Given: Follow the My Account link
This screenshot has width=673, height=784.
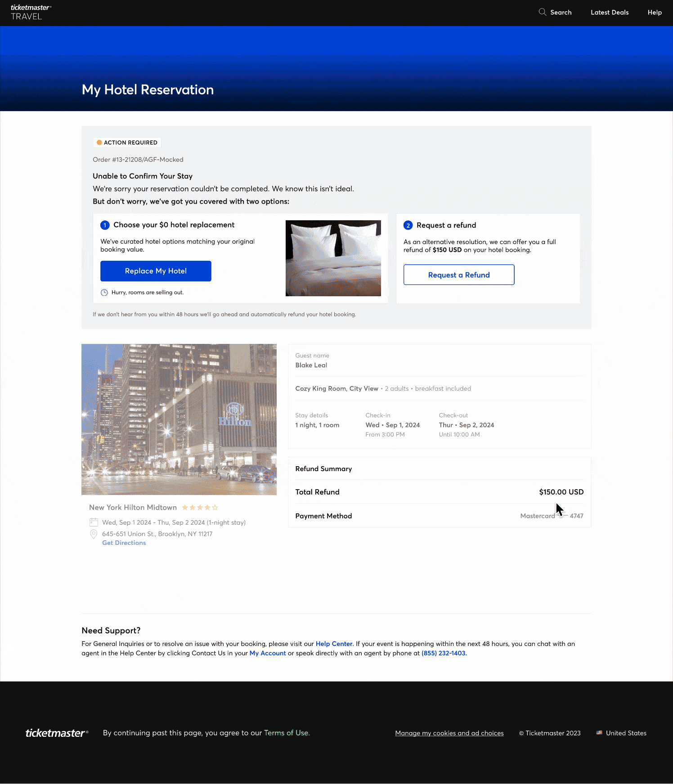Looking at the screenshot, I should tap(268, 653).
